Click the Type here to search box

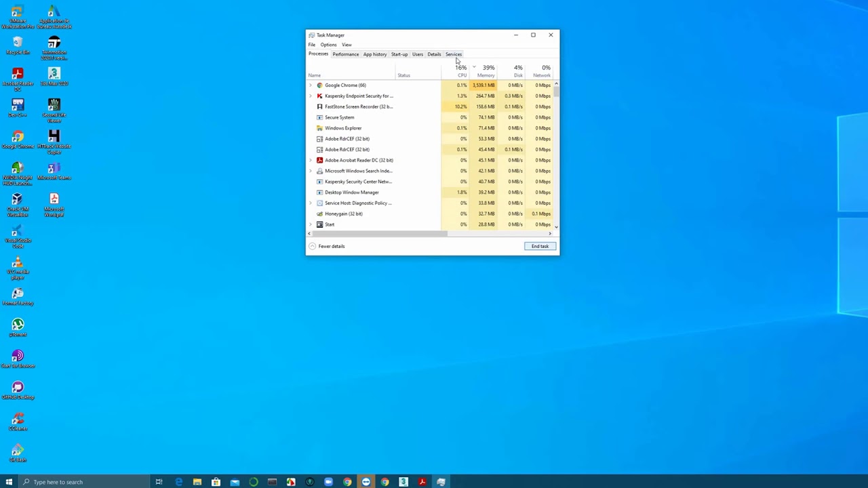pos(85,482)
